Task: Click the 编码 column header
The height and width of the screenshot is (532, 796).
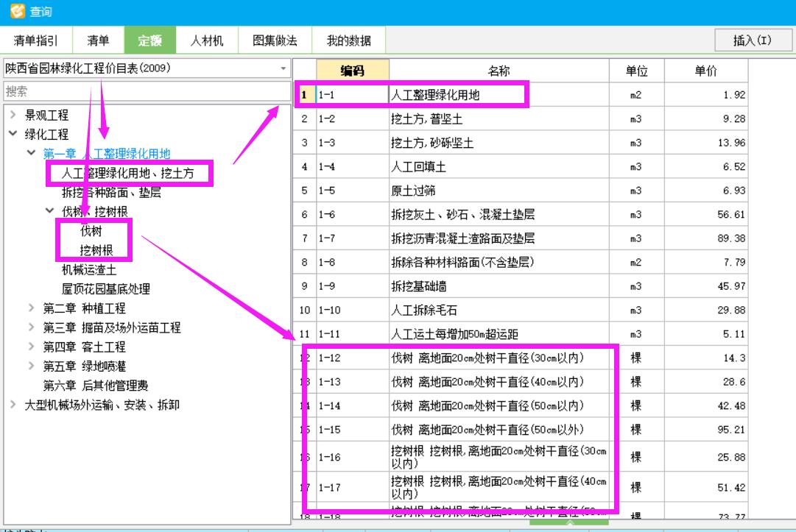Action: click(x=353, y=71)
